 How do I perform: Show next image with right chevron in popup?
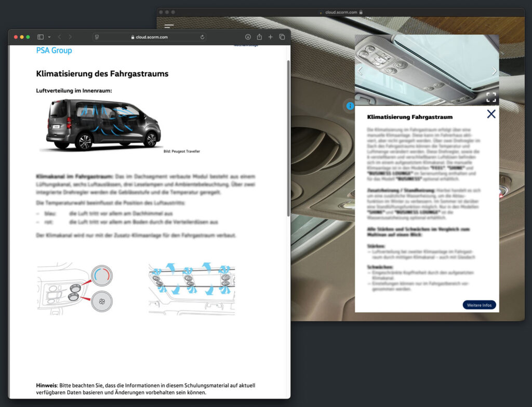click(494, 71)
